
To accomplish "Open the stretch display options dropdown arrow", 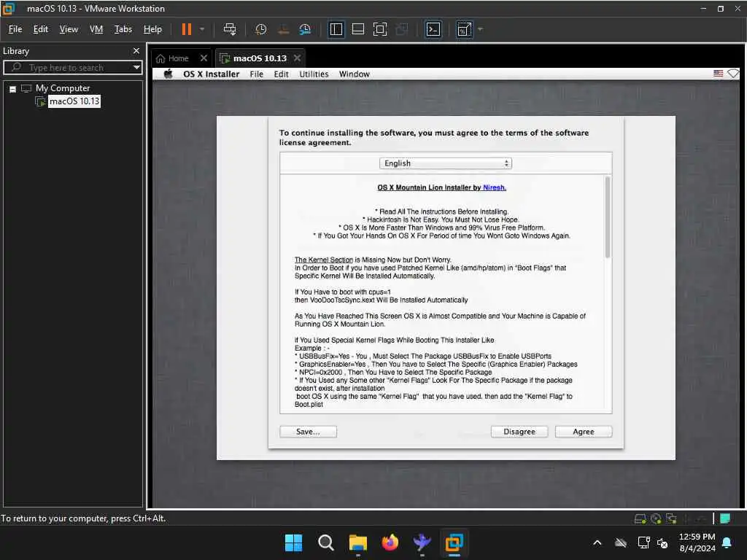I will pos(480,29).
